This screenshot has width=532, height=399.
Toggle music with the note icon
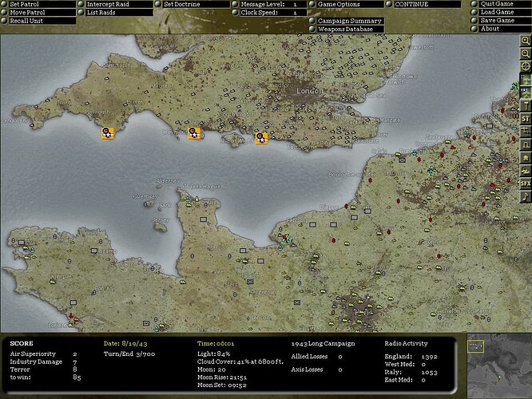(x=526, y=196)
